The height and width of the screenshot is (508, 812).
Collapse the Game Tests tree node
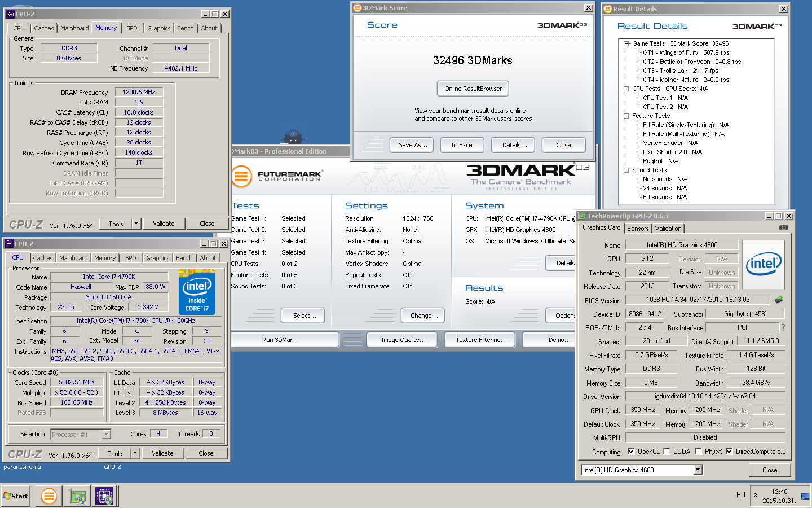point(626,43)
